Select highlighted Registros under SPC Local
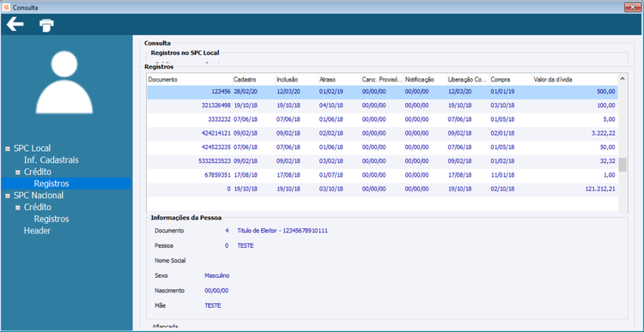The height and width of the screenshot is (332, 644). pos(52,184)
